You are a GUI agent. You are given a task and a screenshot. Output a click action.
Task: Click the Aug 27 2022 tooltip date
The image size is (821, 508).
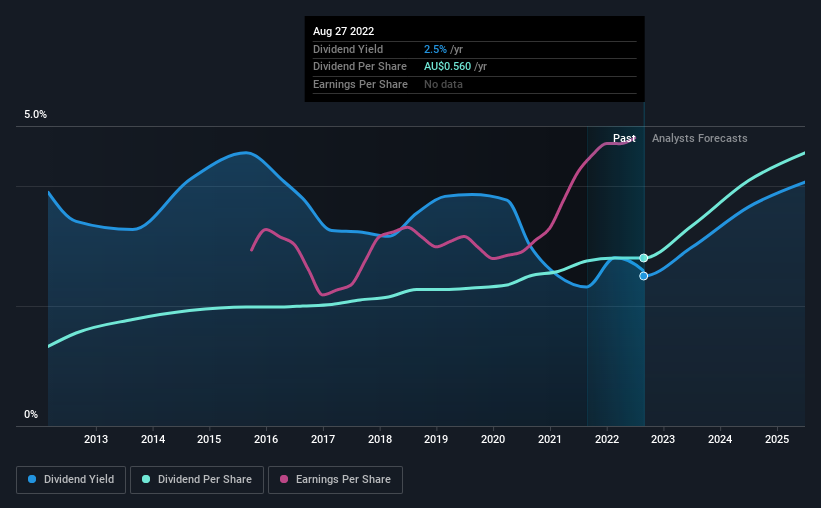click(343, 31)
